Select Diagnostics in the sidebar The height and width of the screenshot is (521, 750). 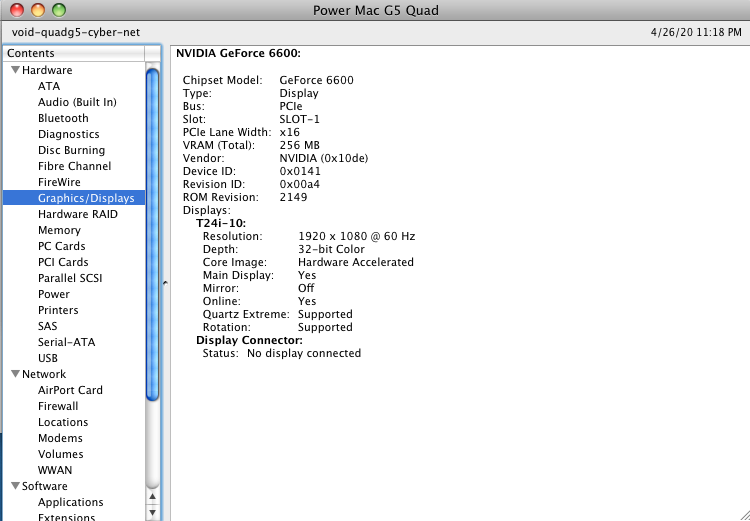coord(68,134)
